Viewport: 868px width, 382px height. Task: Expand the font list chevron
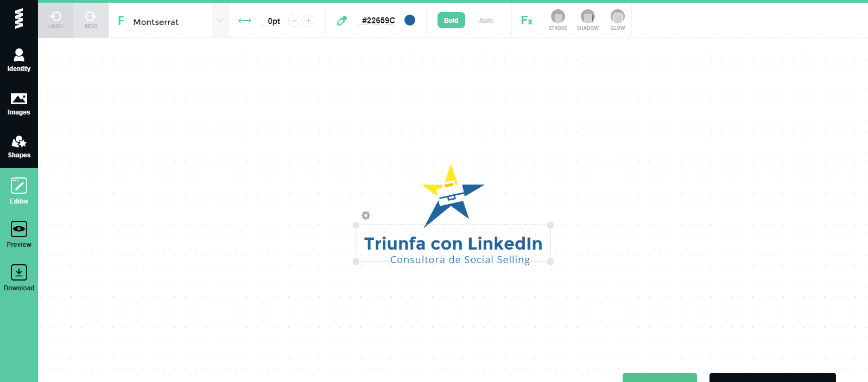[x=220, y=21]
